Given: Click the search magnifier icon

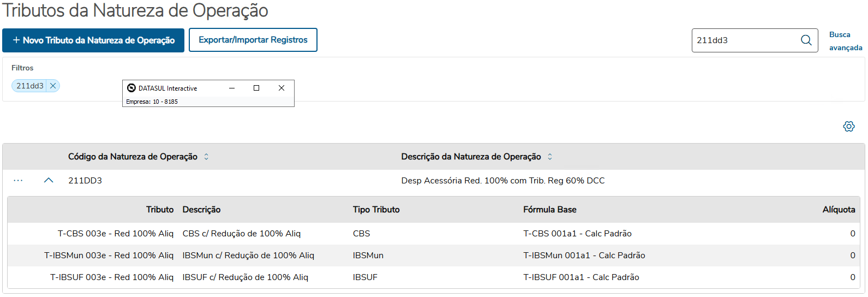Looking at the screenshot, I should coord(806,40).
